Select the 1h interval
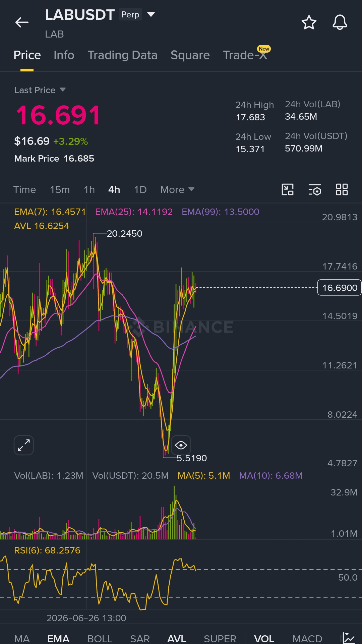Image resolution: width=362 pixels, height=644 pixels. tap(89, 190)
